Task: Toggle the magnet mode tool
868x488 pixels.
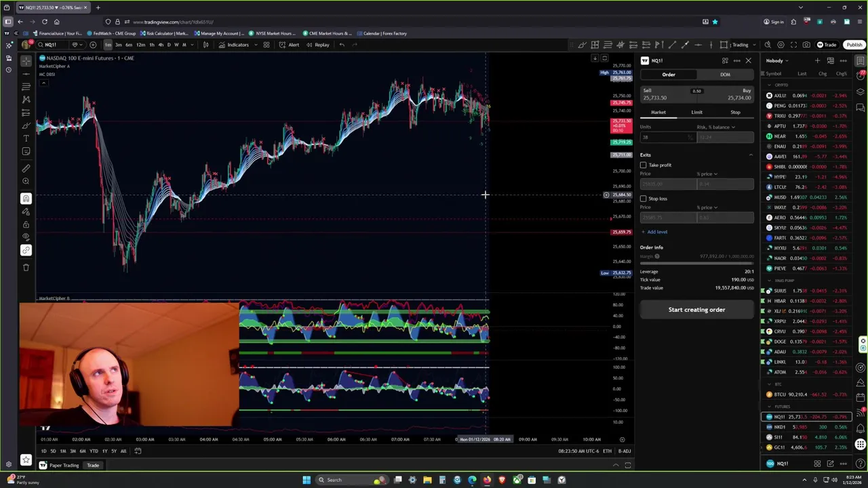Action: click(x=26, y=199)
